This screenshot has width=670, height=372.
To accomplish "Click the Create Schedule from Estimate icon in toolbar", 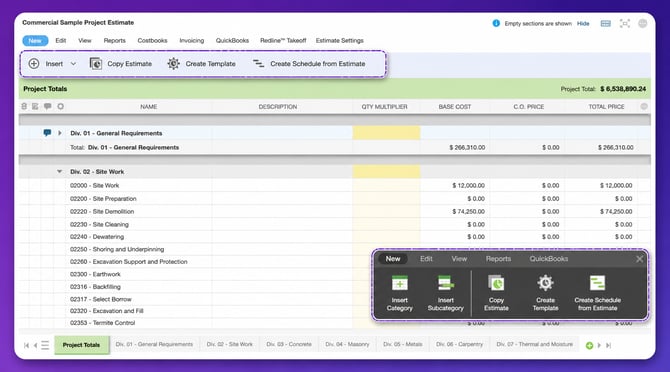I will point(259,64).
